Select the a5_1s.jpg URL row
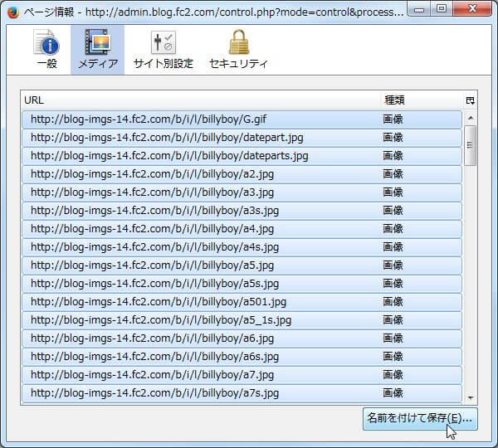 pyautogui.click(x=242, y=320)
